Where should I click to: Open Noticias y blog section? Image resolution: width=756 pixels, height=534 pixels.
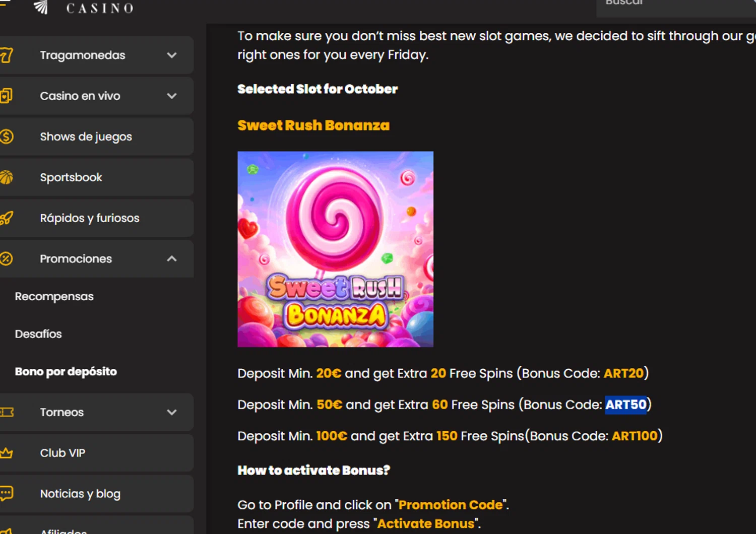96,494
